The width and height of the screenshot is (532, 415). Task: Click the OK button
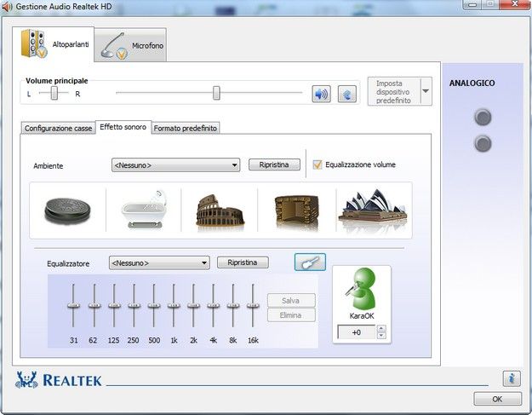pos(497,399)
